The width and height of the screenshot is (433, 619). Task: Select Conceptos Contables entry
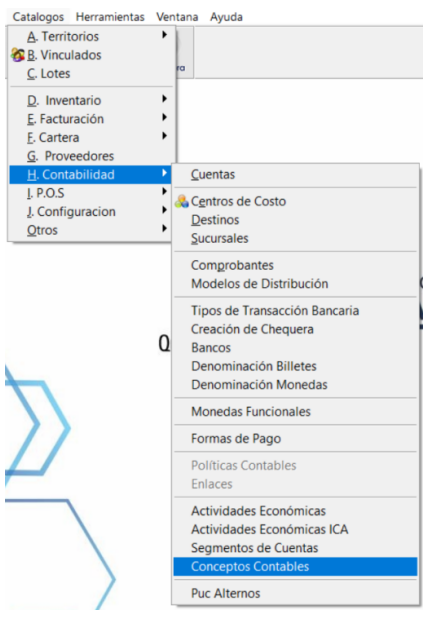point(295,566)
